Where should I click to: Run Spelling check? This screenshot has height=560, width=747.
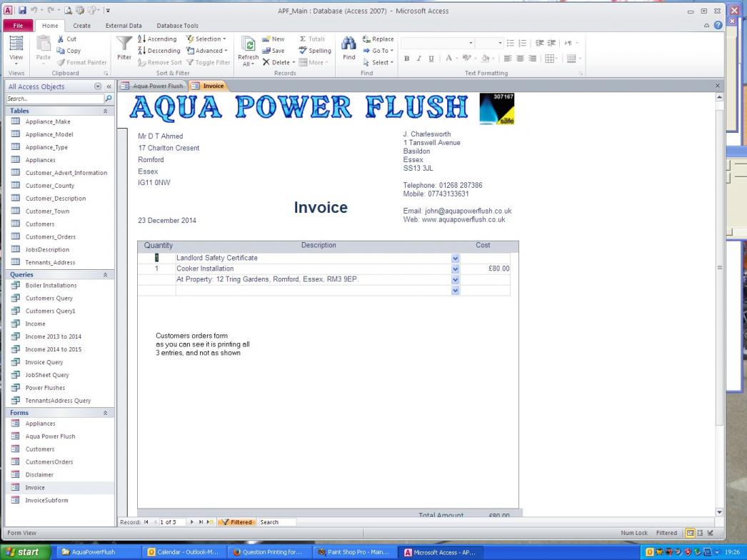coord(315,51)
